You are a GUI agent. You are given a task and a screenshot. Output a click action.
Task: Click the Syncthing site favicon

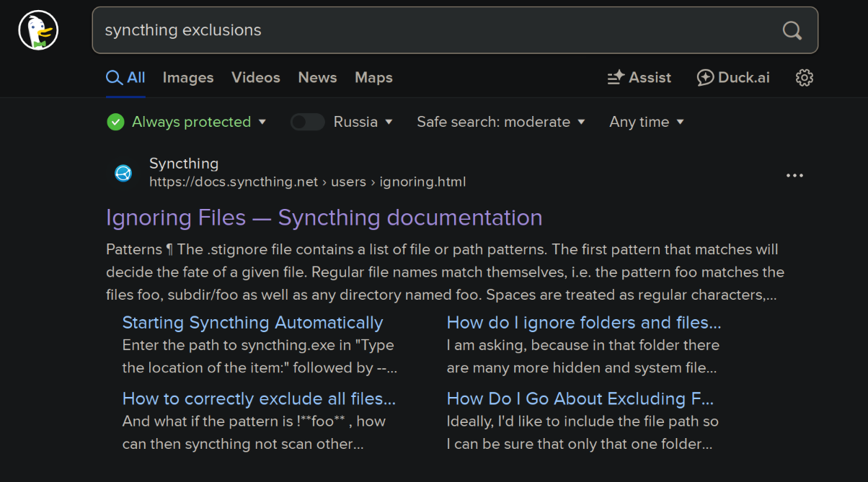click(x=123, y=173)
